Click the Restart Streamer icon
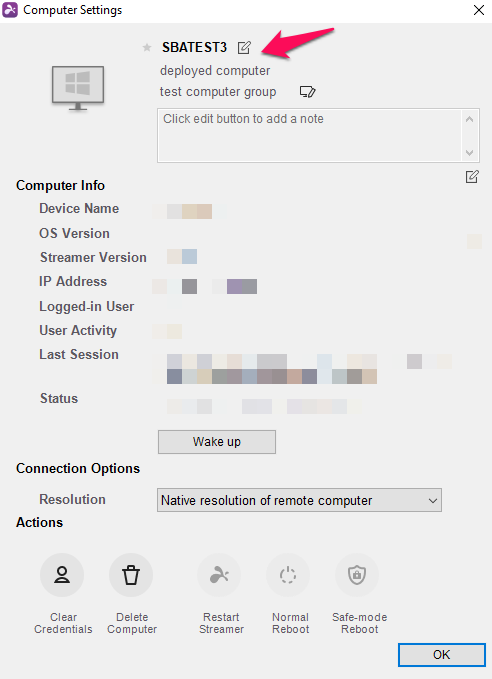 (219, 575)
